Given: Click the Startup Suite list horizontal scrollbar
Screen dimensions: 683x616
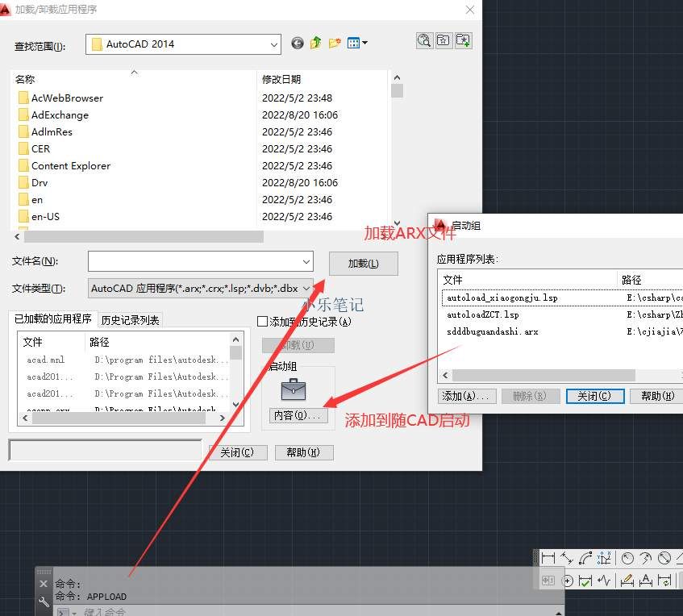Looking at the screenshot, I should [x=543, y=375].
